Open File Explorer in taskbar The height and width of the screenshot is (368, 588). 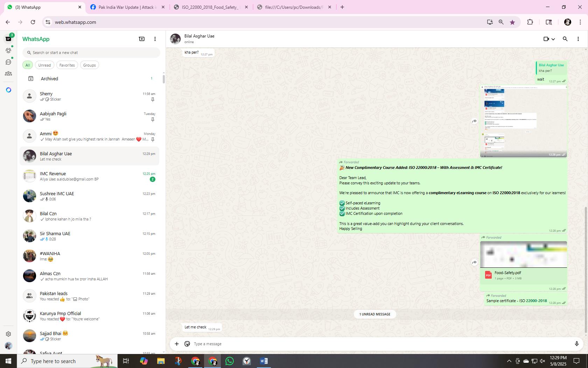(x=161, y=361)
